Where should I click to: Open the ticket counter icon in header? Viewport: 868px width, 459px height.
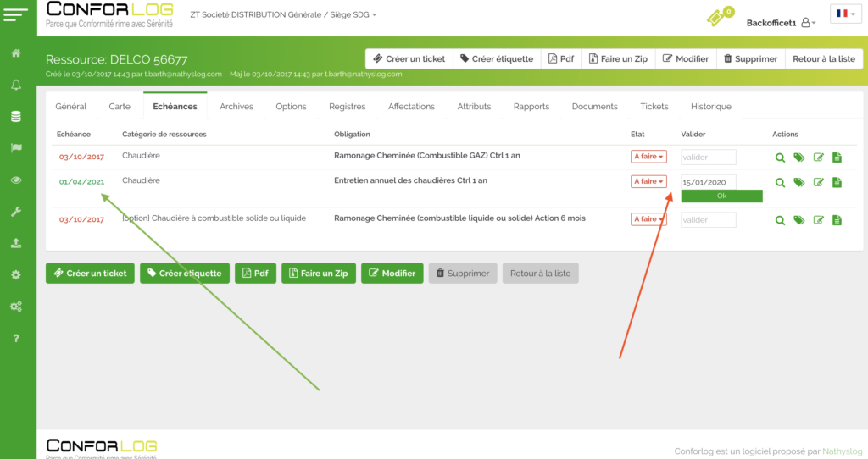tap(719, 17)
